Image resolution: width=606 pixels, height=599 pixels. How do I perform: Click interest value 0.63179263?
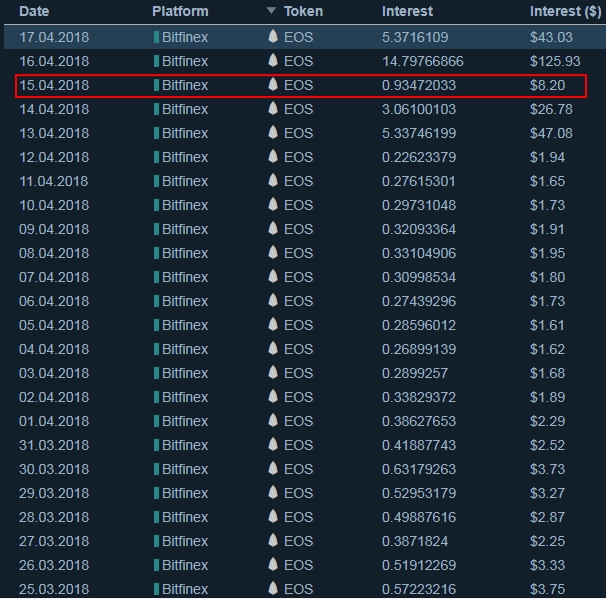click(x=419, y=469)
